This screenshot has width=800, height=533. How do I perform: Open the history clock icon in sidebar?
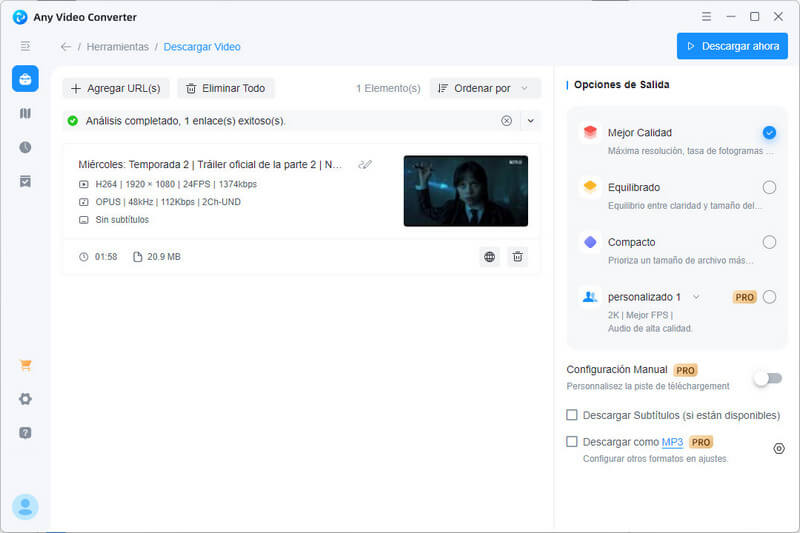click(x=25, y=147)
